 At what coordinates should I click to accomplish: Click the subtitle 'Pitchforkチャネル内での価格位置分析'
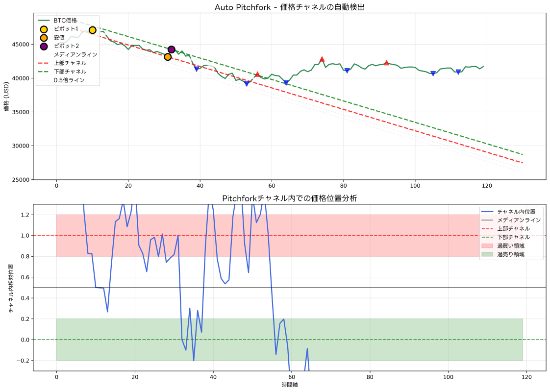click(290, 198)
